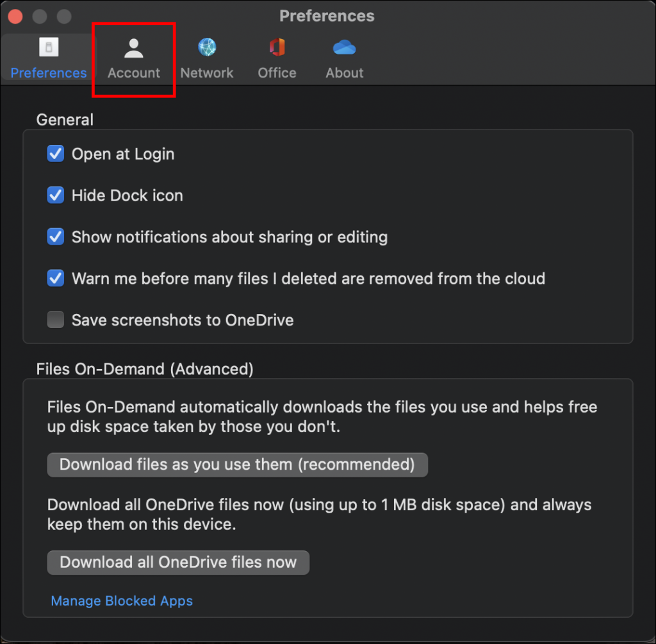Viewport: 656px width, 644px height.
Task: Select the Account person icon
Action: click(x=133, y=47)
